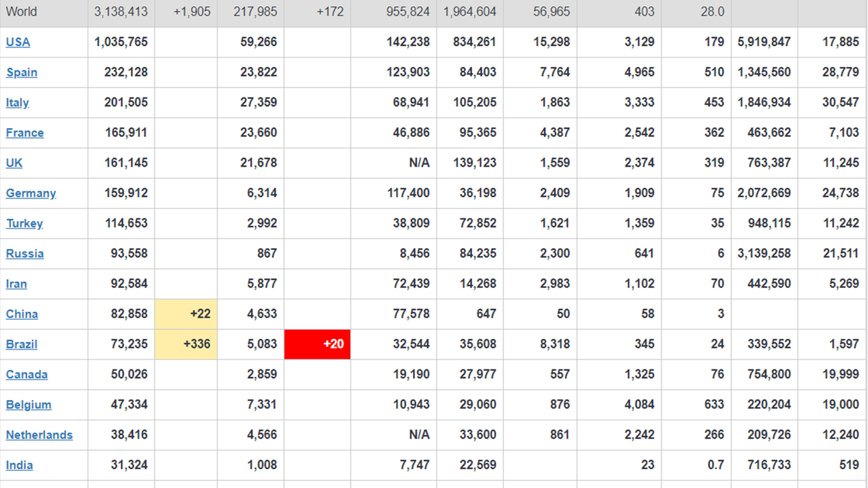Open the Italy country page
The width and height of the screenshot is (868, 488).
[x=18, y=102]
